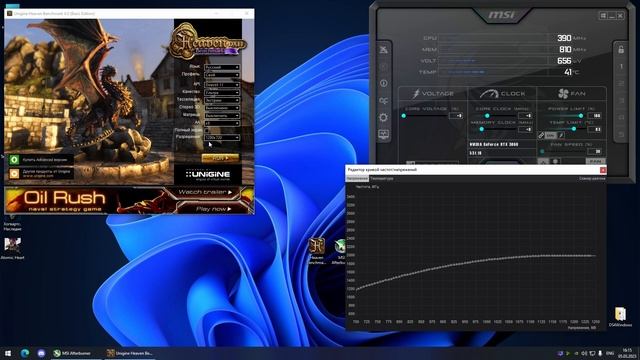Toggle the profile lock icon in Afterburner
Viewport: 640px width, 360px height.
coord(621,49)
